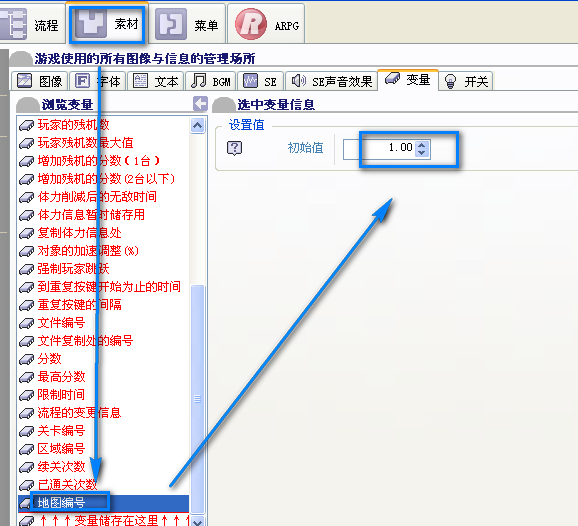Select the 字体 sub-tab
The image size is (578, 526).
click(x=98, y=81)
